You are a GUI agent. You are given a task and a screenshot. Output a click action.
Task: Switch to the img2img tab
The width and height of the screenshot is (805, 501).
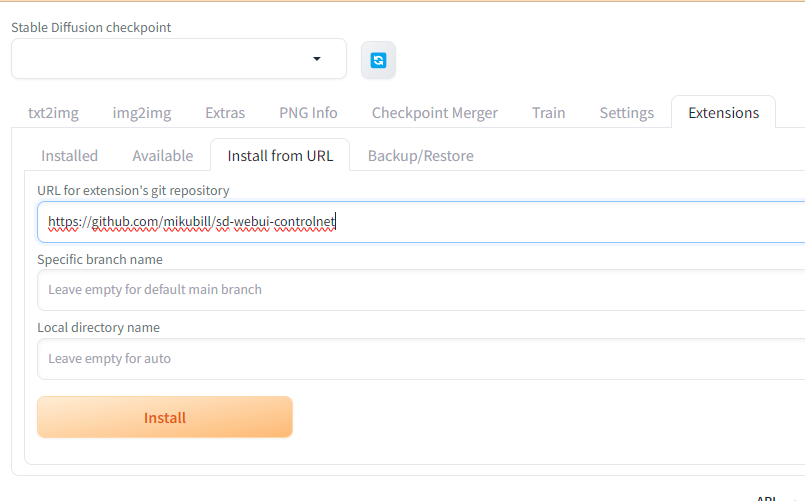(142, 113)
